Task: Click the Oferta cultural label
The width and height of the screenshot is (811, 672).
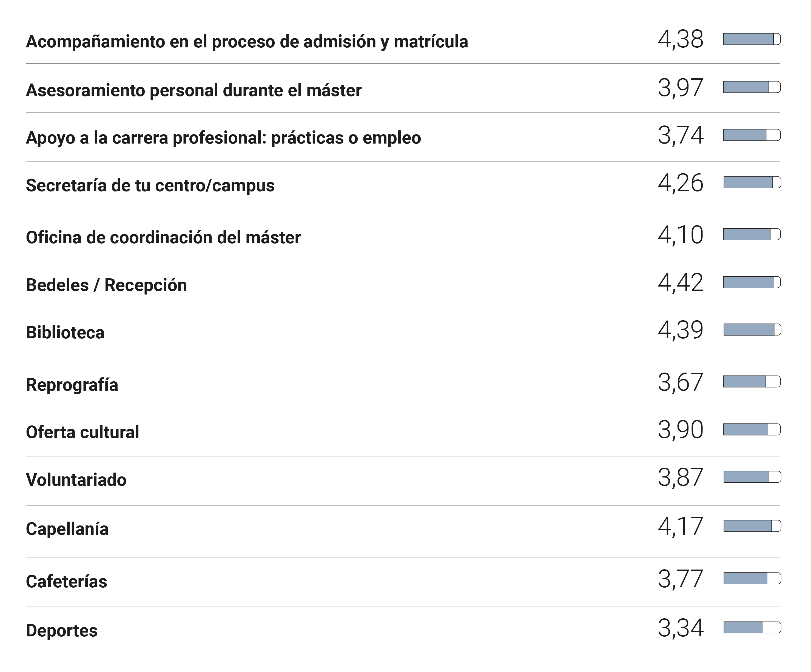Action: [x=82, y=432]
